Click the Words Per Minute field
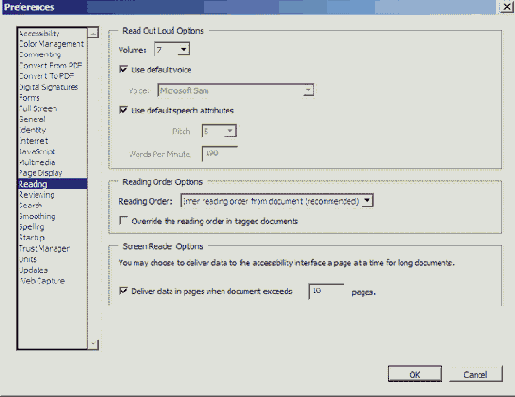Screen dimensions: 515x397 tap(220, 154)
